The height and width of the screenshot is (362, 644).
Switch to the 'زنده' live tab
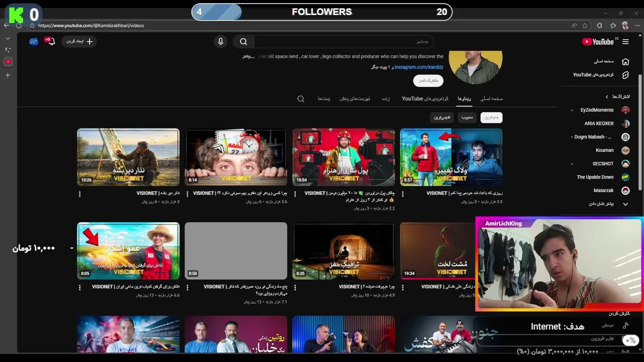click(x=385, y=99)
